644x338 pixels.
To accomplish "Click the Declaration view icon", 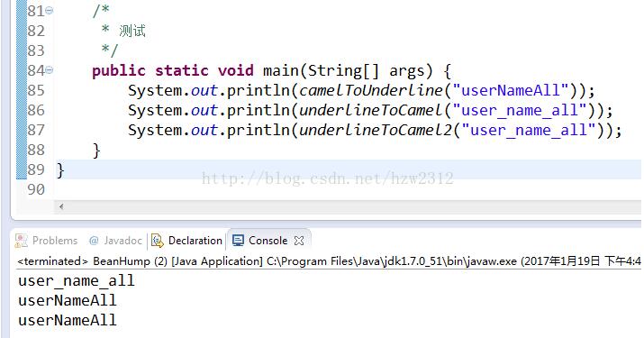I will [158, 241].
